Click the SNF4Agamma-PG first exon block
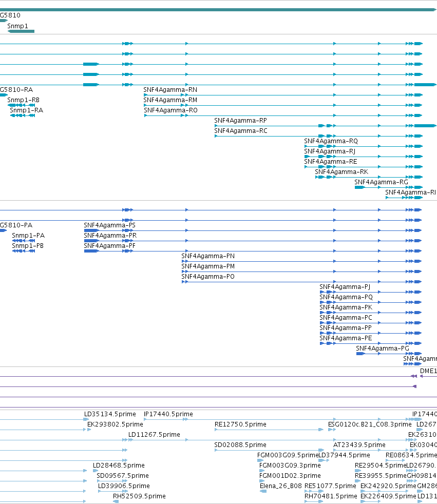Screen dimensions: 437x504 point(360,354)
